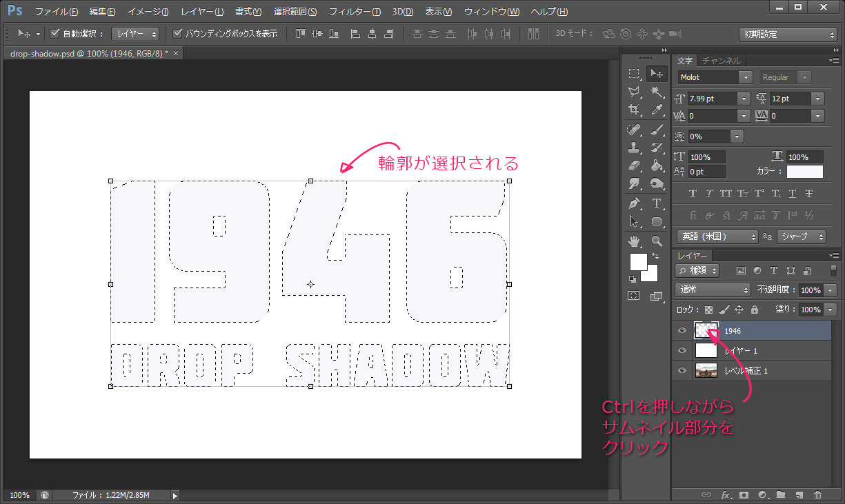Hide the レベル補正 1 layer
The image size is (845, 504).
click(682, 370)
